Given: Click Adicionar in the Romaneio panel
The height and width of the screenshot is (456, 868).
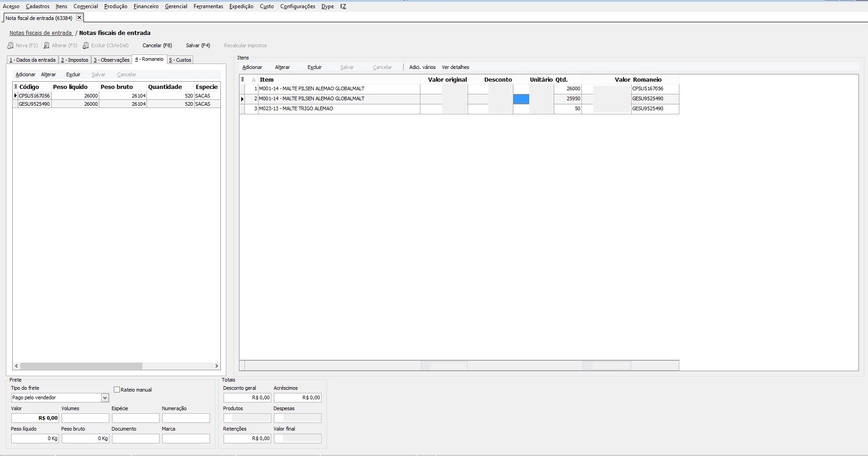Looking at the screenshot, I should [25, 74].
